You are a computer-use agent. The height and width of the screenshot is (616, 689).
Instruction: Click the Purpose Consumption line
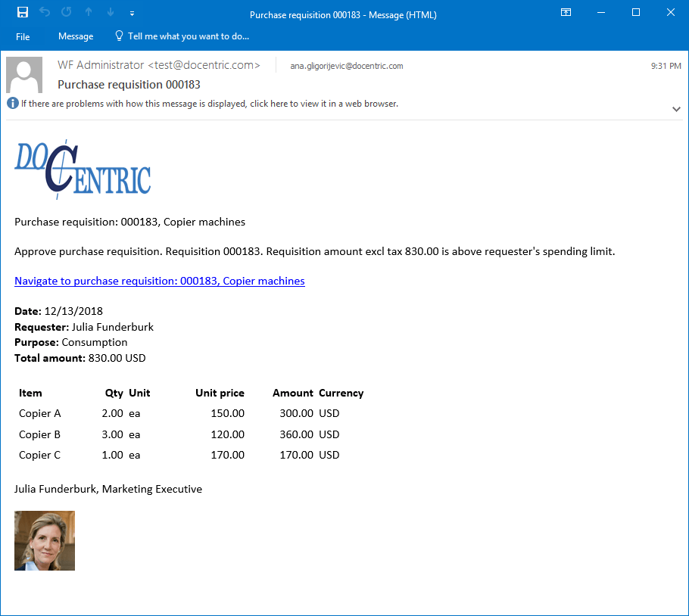point(70,343)
